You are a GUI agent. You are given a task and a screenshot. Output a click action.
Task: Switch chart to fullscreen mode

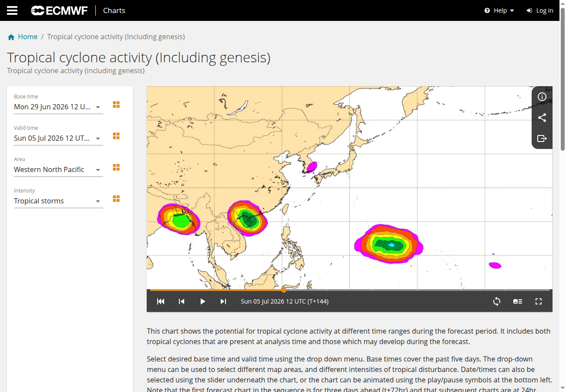tap(539, 301)
